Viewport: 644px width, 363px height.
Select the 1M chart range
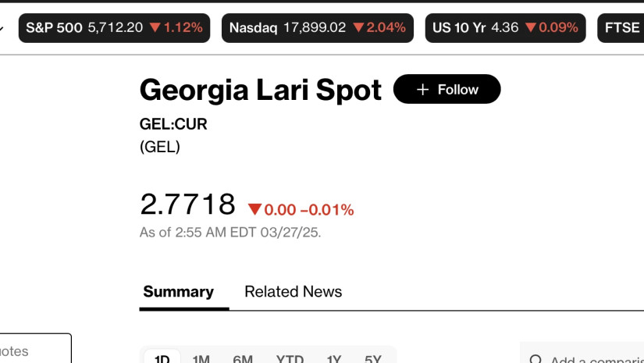[x=201, y=359]
